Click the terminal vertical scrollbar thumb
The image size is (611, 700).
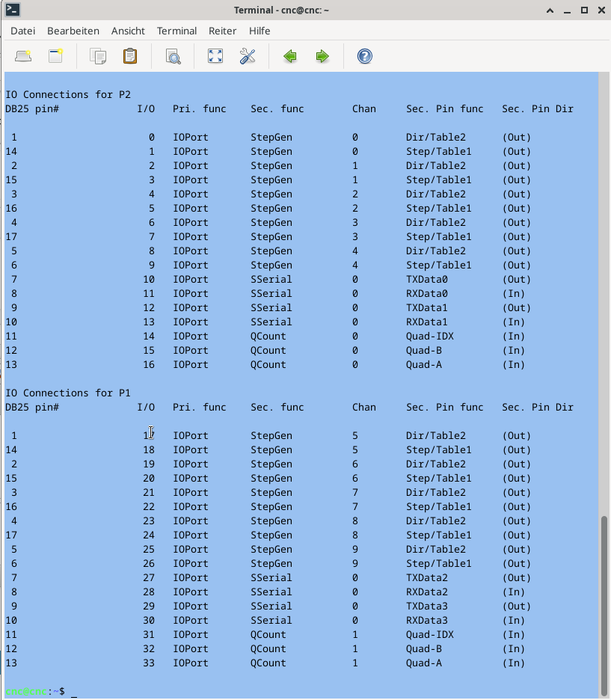(x=604, y=605)
